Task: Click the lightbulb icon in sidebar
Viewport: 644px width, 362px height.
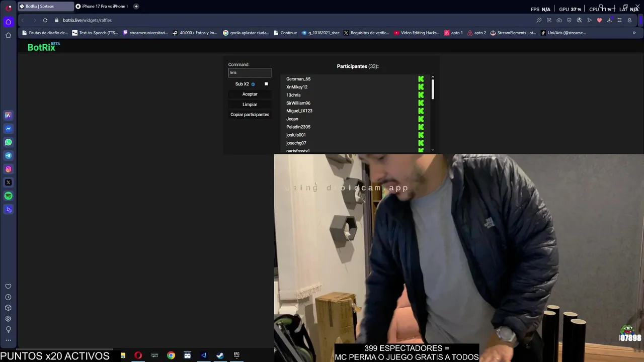Action: (x=8, y=330)
